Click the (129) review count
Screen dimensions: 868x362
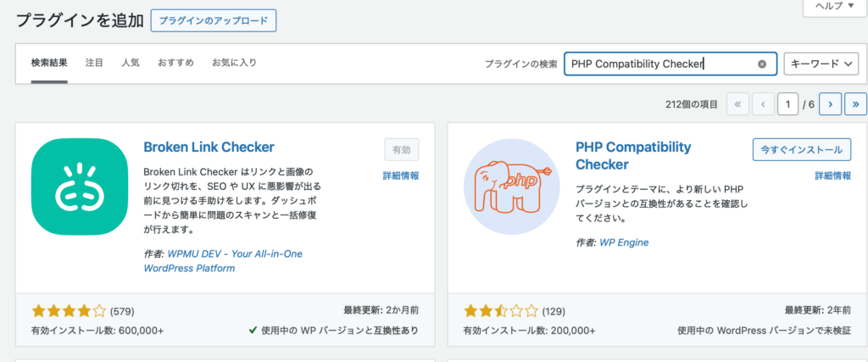(x=554, y=311)
